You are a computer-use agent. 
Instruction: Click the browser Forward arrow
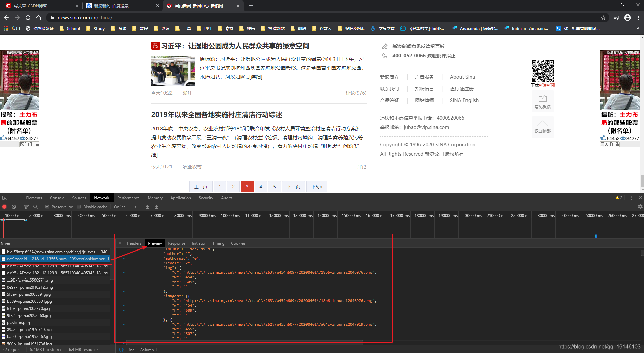coord(17,18)
